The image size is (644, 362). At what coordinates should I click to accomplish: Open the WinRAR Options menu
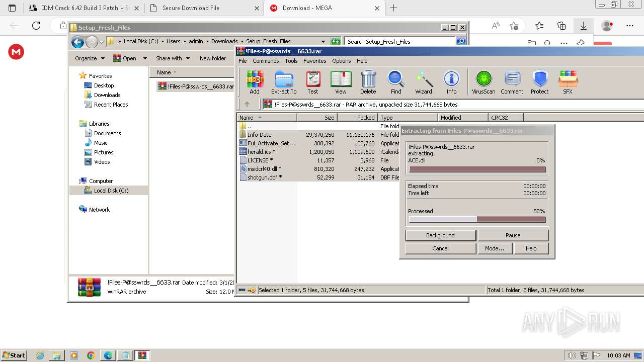(x=342, y=61)
